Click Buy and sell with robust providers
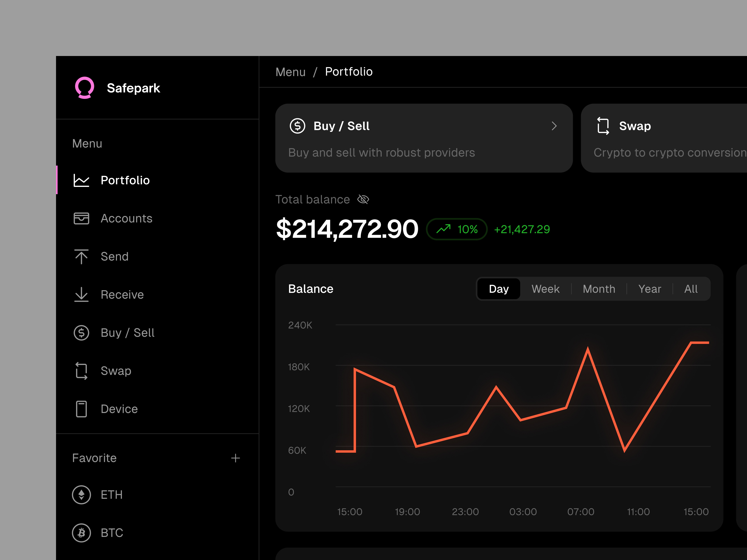Viewport: 747px width, 560px height. [x=382, y=153]
